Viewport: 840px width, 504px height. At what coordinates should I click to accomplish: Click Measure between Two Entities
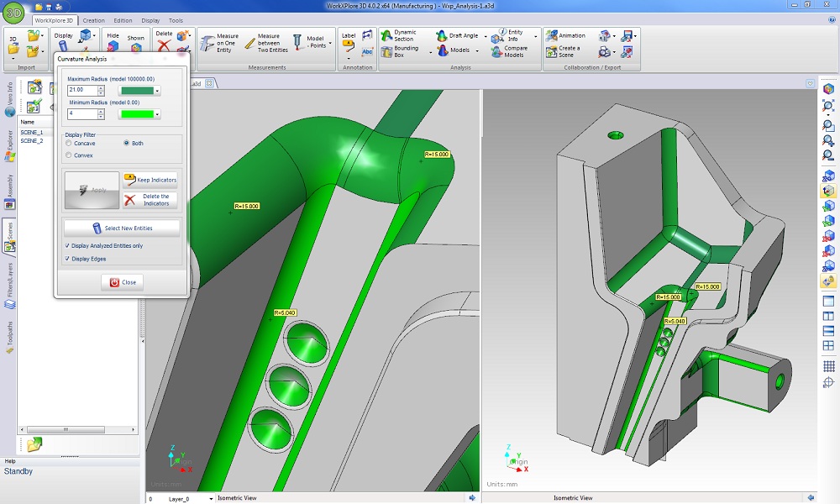tap(262, 44)
